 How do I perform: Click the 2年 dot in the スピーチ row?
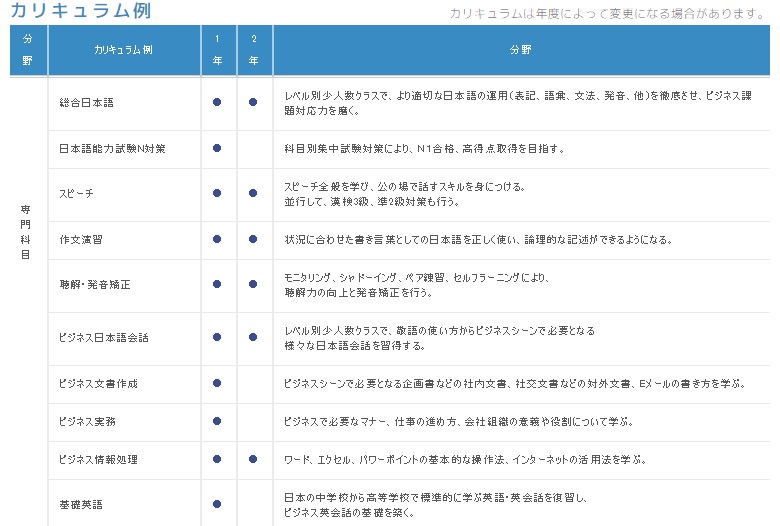(x=254, y=194)
